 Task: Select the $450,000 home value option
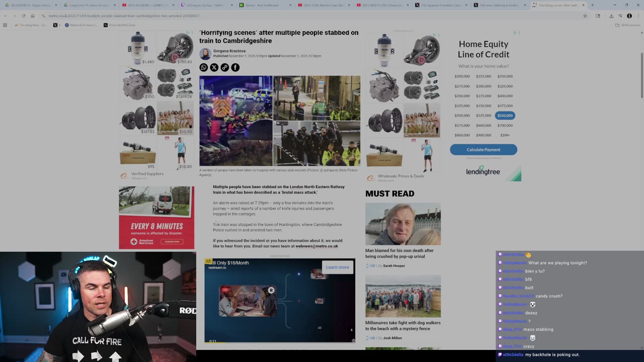point(484,106)
